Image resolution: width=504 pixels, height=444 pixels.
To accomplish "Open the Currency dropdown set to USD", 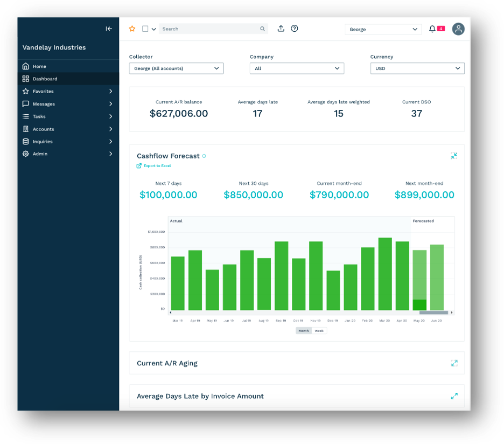I will (417, 68).
